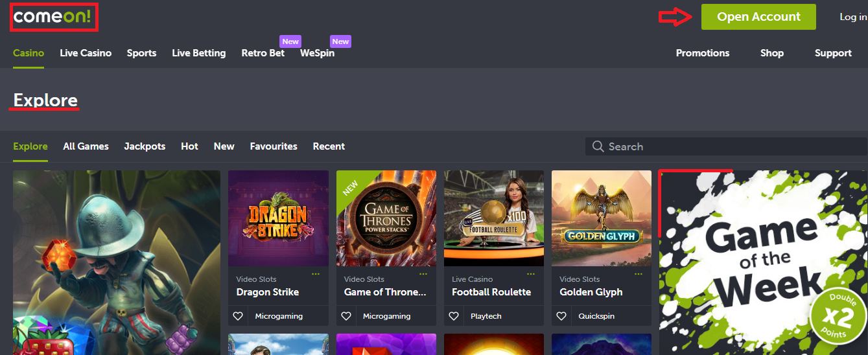The image size is (868, 355).
Task: Favourite Football Roulette with heart icon
Action: [x=454, y=316]
